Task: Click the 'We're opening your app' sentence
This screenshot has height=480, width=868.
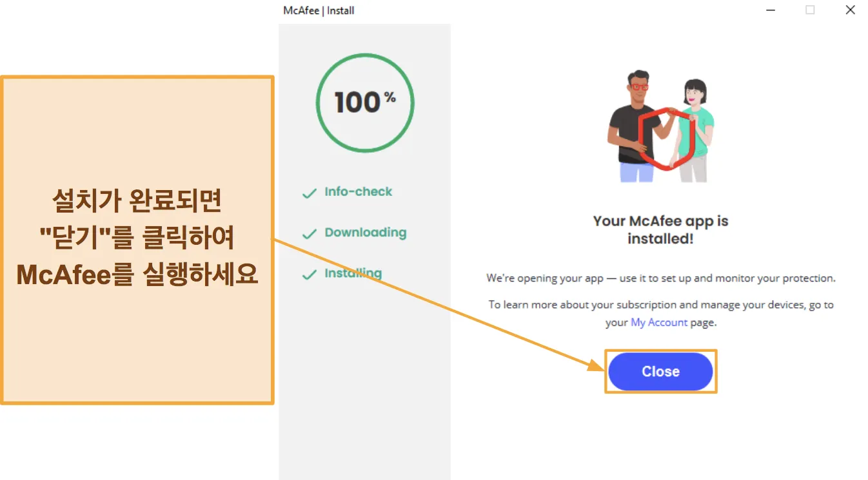Action: coord(661,278)
